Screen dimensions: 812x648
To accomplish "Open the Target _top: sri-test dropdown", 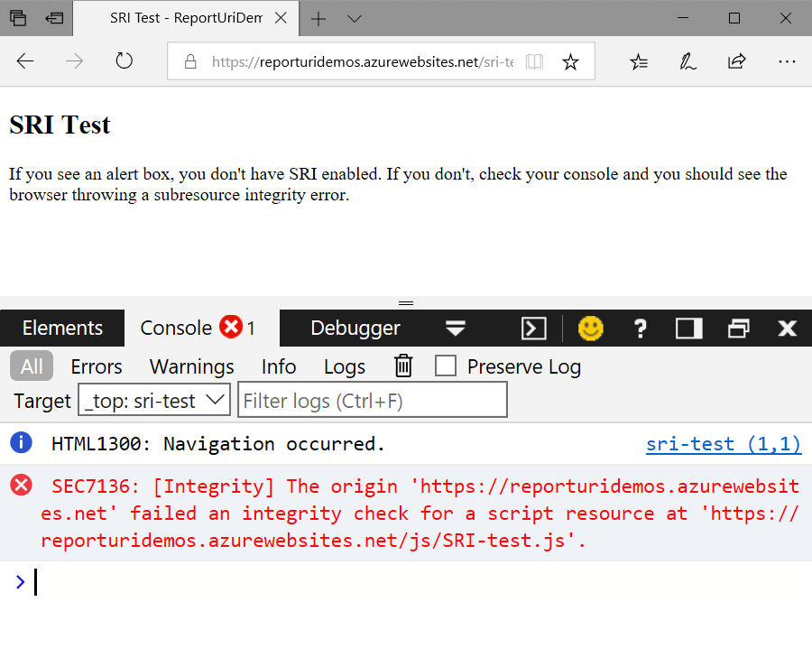I will click(154, 400).
